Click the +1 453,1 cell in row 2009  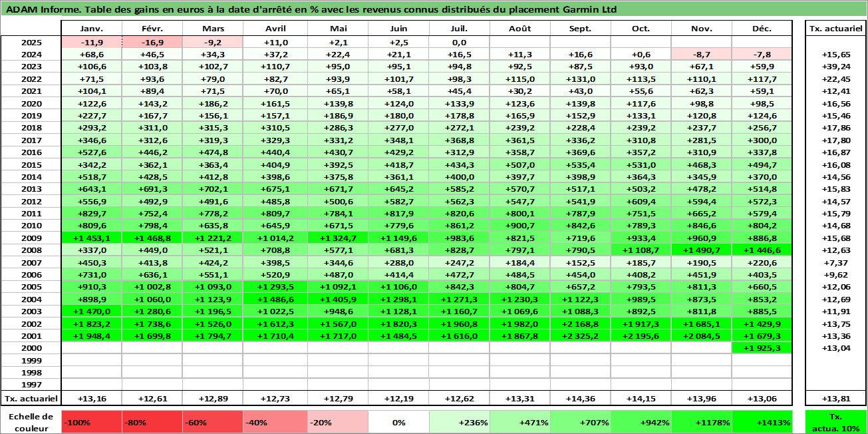(91, 238)
